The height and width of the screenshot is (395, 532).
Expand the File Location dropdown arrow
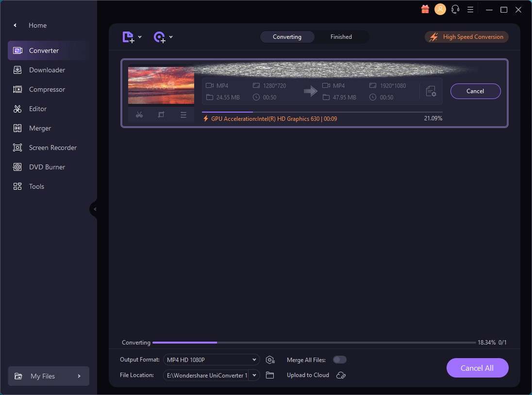(x=254, y=375)
